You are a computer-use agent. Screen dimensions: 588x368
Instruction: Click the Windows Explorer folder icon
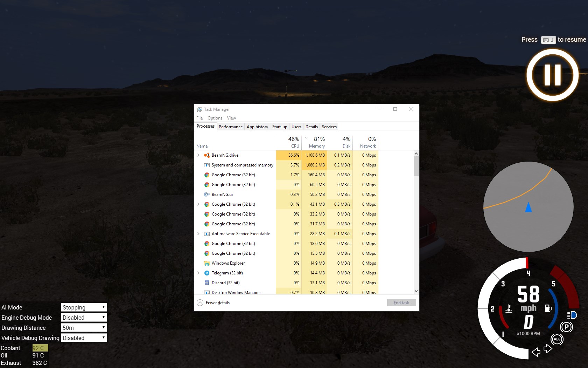207,263
